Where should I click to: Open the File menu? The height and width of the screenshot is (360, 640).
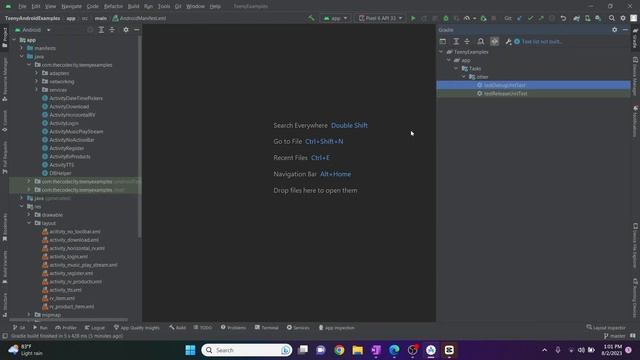click(22, 6)
